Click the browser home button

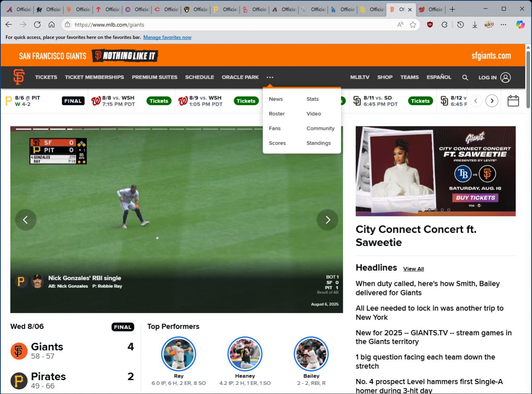click(x=52, y=25)
